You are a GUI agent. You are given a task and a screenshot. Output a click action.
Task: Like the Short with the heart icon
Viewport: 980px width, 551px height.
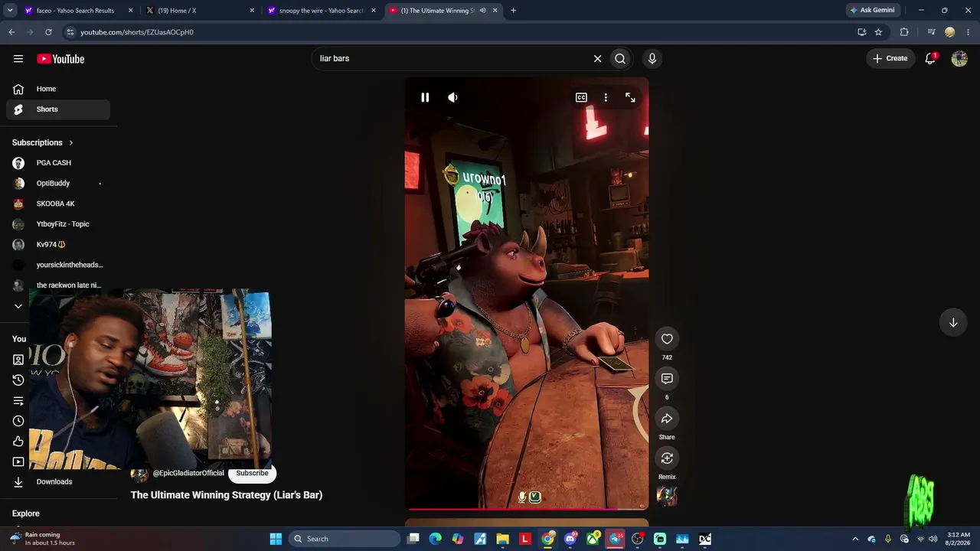667,339
